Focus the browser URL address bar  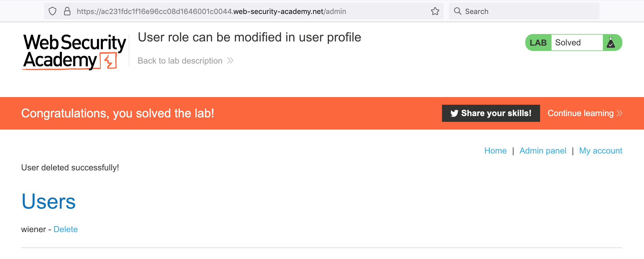[237, 11]
